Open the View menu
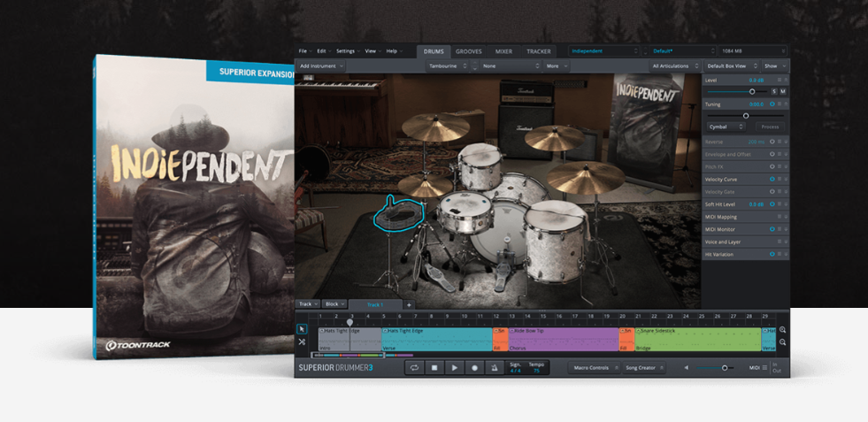The image size is (868, 422). pos(373,51)
